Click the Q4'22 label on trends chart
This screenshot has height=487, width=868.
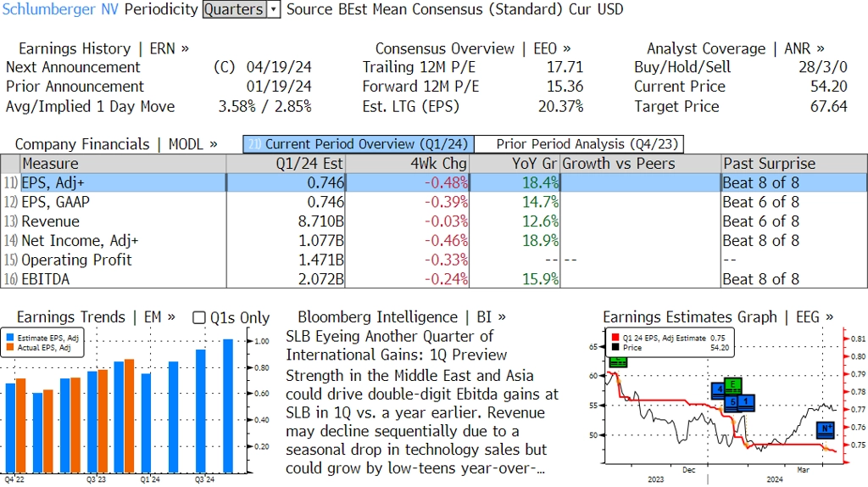pos(14,479)
